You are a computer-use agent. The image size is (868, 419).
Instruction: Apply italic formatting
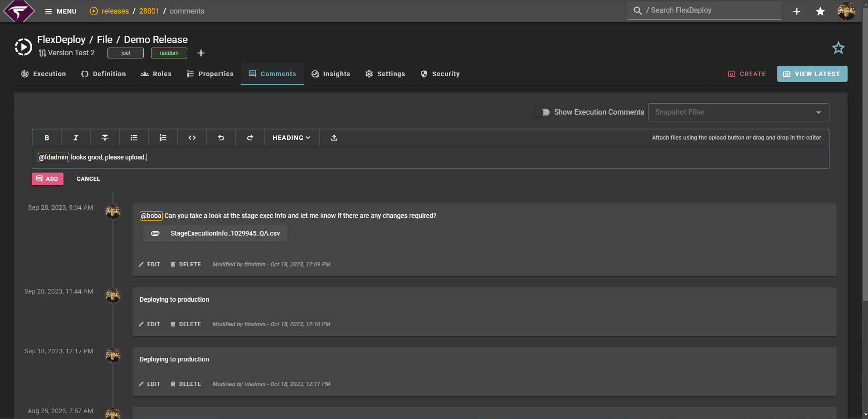click(x=76, y=138)
